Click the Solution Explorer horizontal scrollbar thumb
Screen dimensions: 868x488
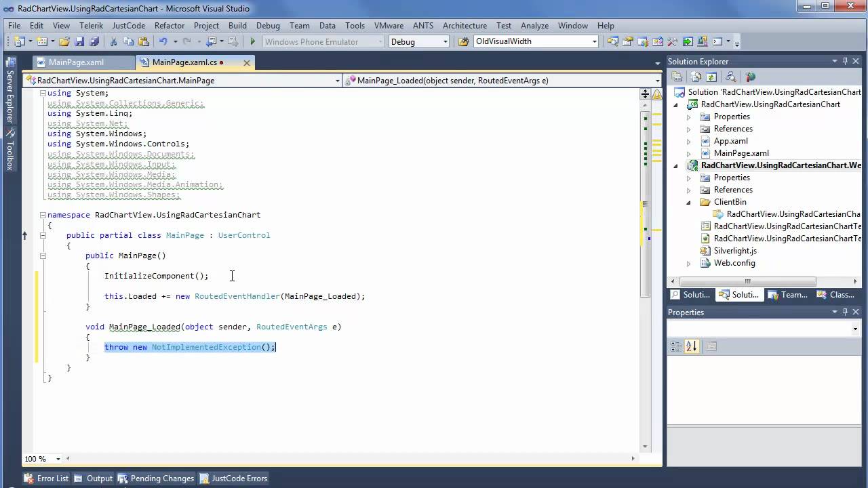[x=748, y=281]
